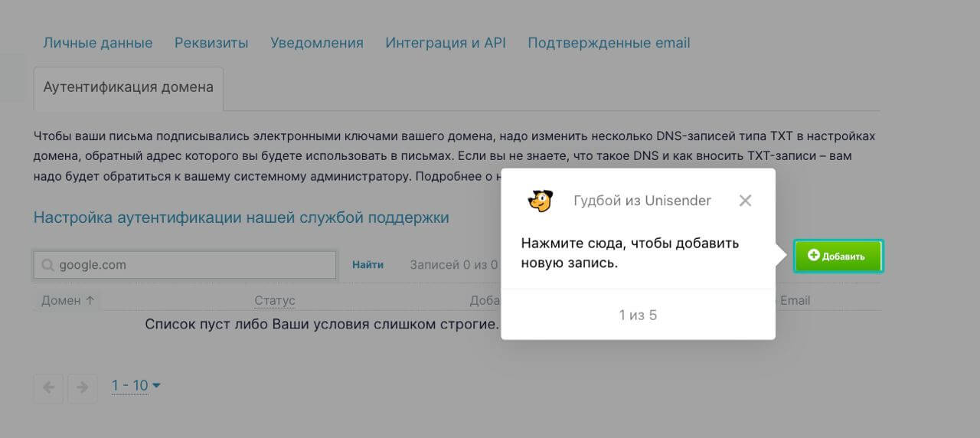The height and width of the screenshot is (438, 980).
Task: Click the heading Настройка аутентификации нашей службой поддержки
Action: (x=241, y=217)
